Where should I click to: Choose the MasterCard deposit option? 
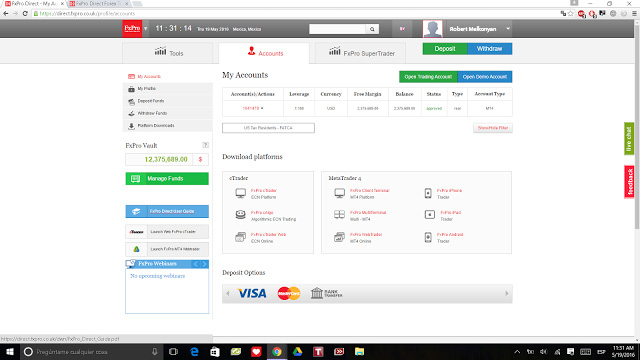(289, 293)
